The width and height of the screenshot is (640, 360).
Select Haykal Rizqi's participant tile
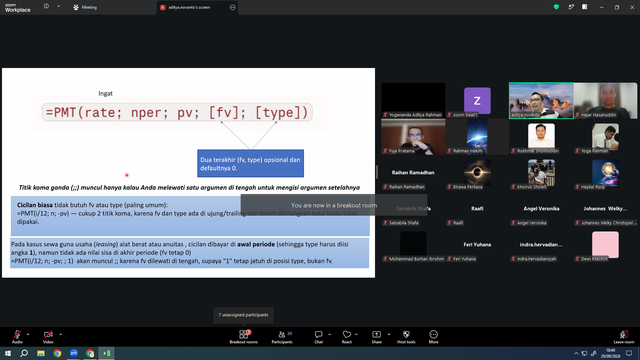click(605, 172)
